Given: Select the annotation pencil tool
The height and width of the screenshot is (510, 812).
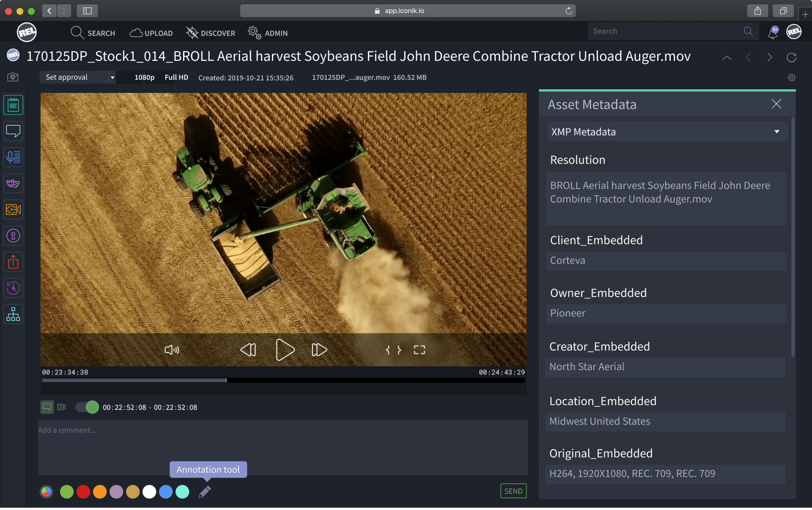Looking at the screenshot, I should [205, 492].
